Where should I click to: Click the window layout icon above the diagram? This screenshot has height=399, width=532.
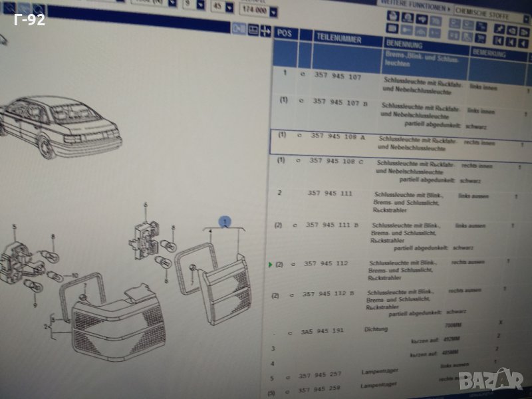253,30
